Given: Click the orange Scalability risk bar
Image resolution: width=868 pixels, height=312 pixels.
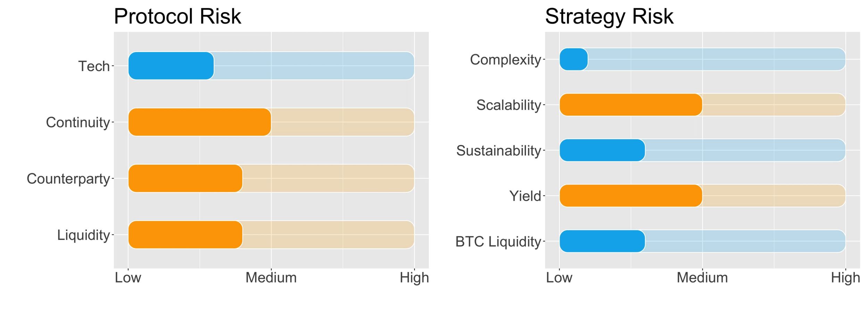Looking at the screenshot, I should pyautogui.click(x=631, y=105).
